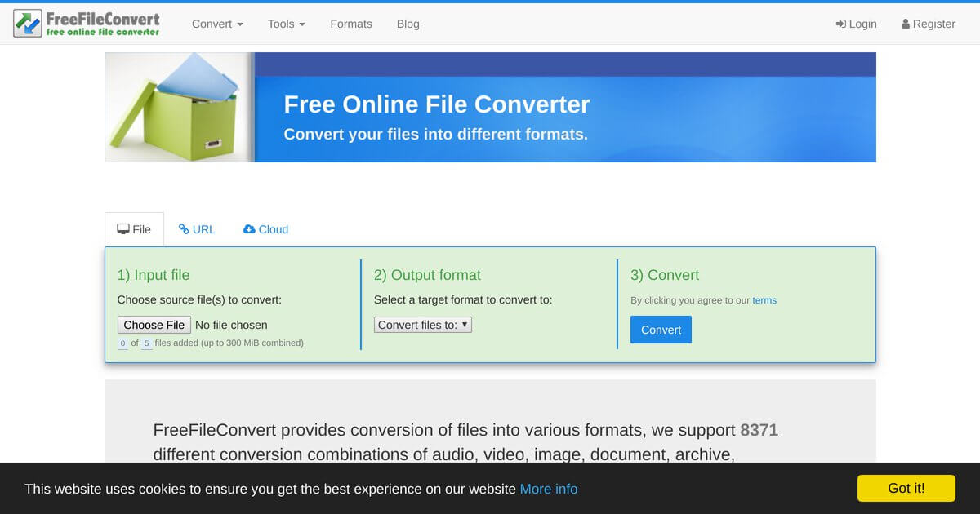The height and width of the screenshot is (514, 980).
Task: Click the blue Convert button
Action: pyautogui.click(x=661, y=330)
